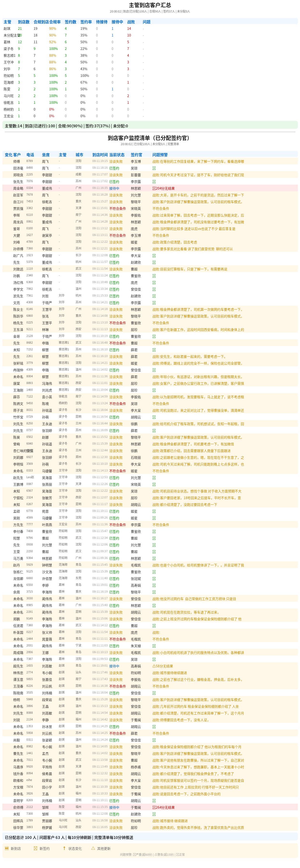Click the green check icon in 冉瑞仲's row
Image resolution: width=300 pixels, height=868 pixels.
point(154,370)
